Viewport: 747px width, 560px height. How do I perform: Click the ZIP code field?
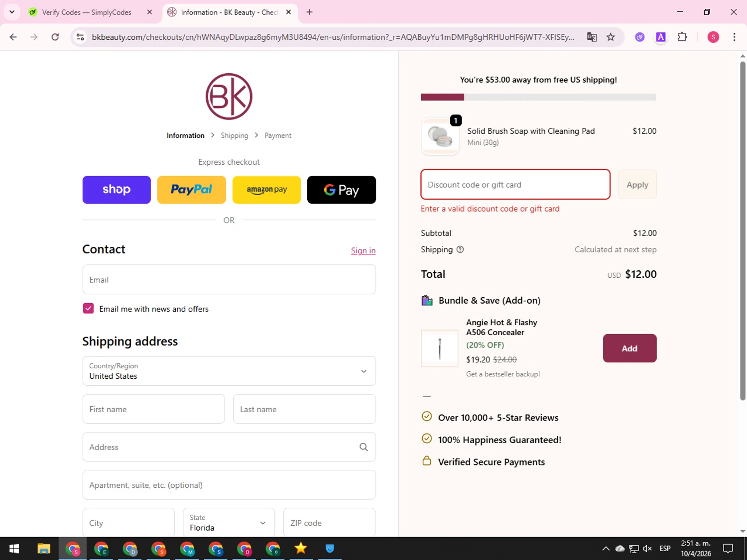click(329, 523)
